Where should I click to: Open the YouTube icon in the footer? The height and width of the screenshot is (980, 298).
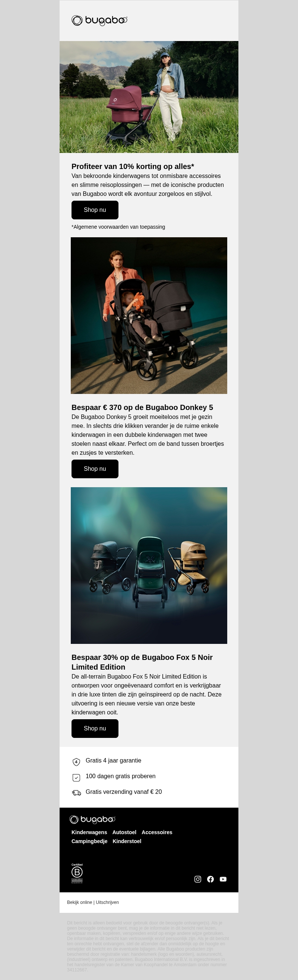[x=223, y=879]
